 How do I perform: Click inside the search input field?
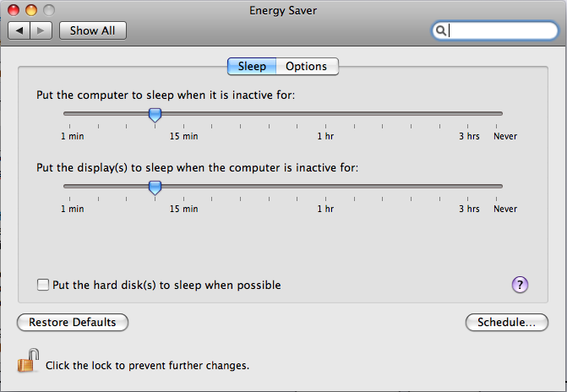point(501,30)
